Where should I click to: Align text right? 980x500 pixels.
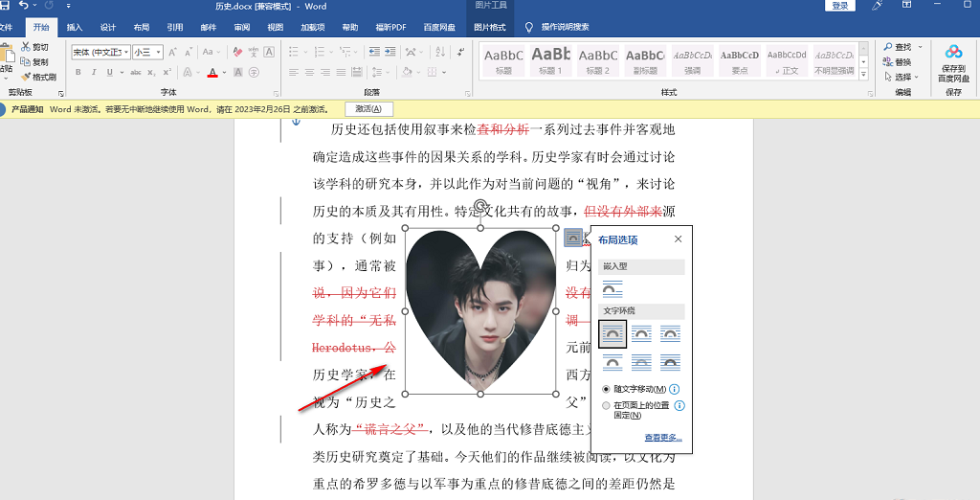325,72
